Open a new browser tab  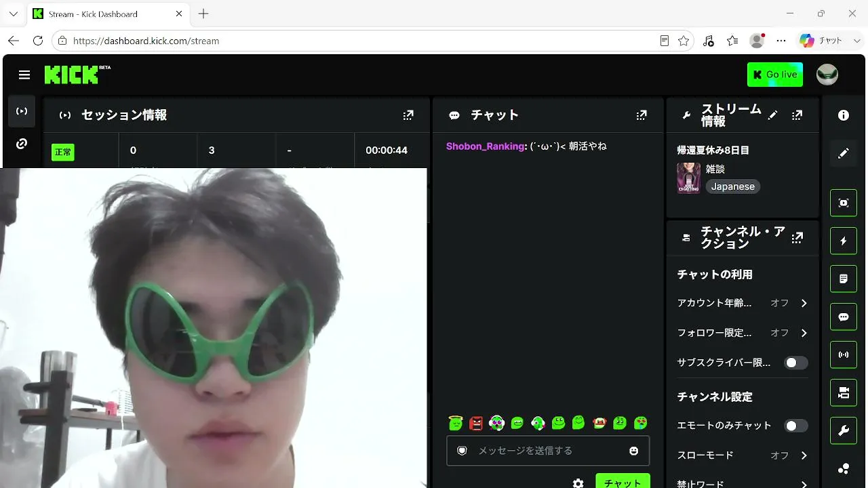click(x=203, y=14)
